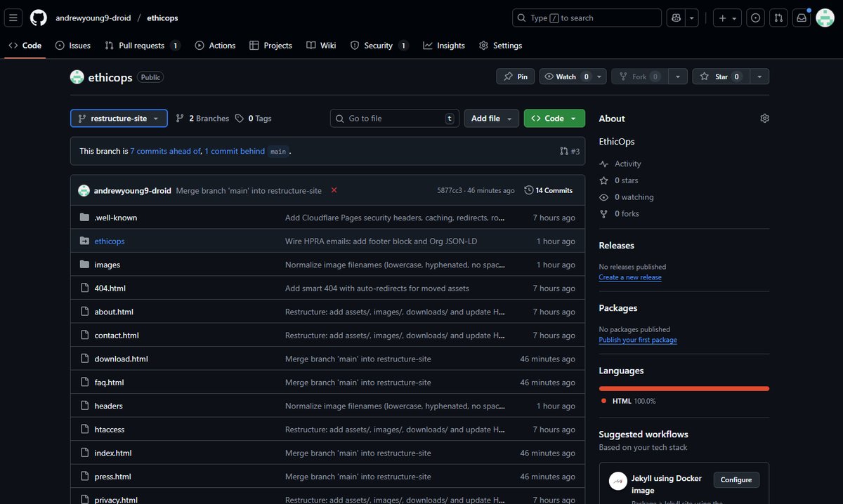This screenshot has width=843, height=504.
Task: View 0 Tags list
Action: (x=254, y=119)
